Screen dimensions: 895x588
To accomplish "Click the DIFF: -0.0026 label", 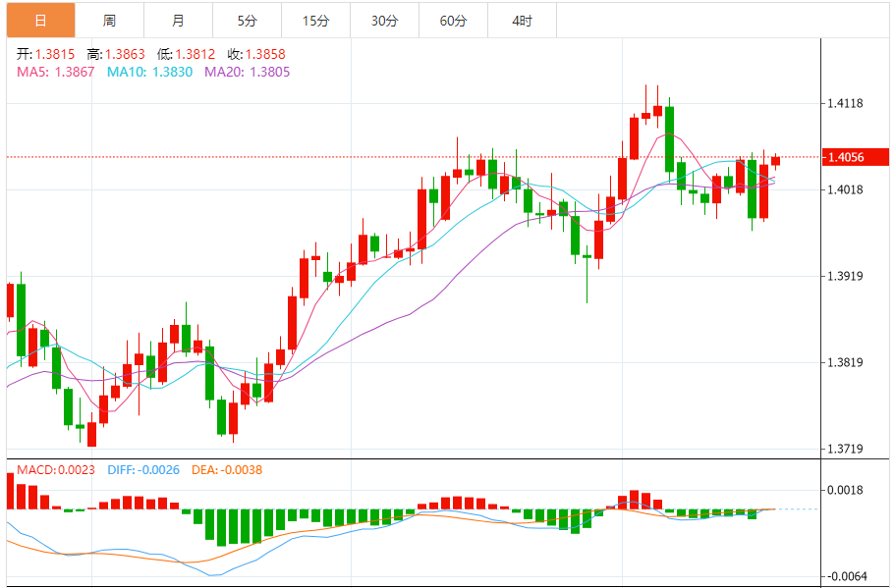I will (143, 470).
